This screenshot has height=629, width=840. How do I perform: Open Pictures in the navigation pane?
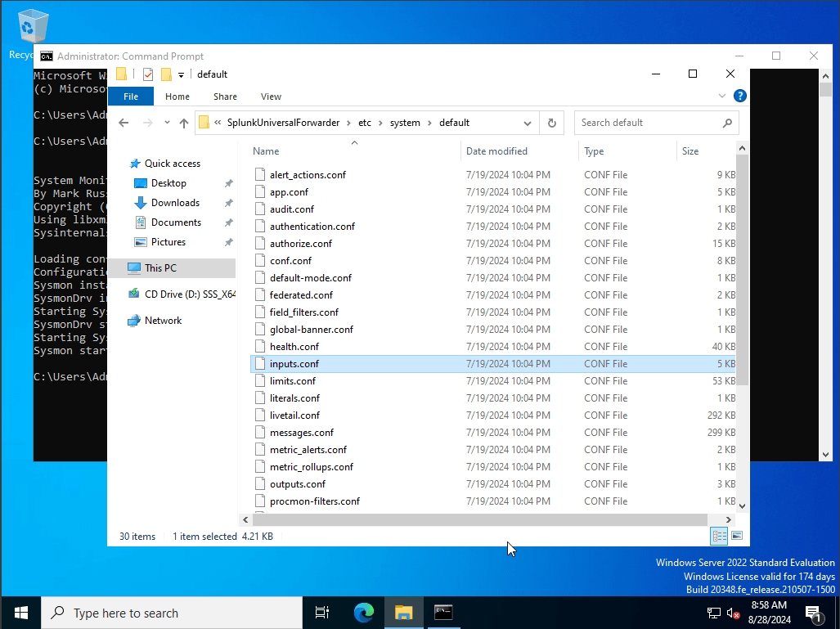click(x=168, y=242)
